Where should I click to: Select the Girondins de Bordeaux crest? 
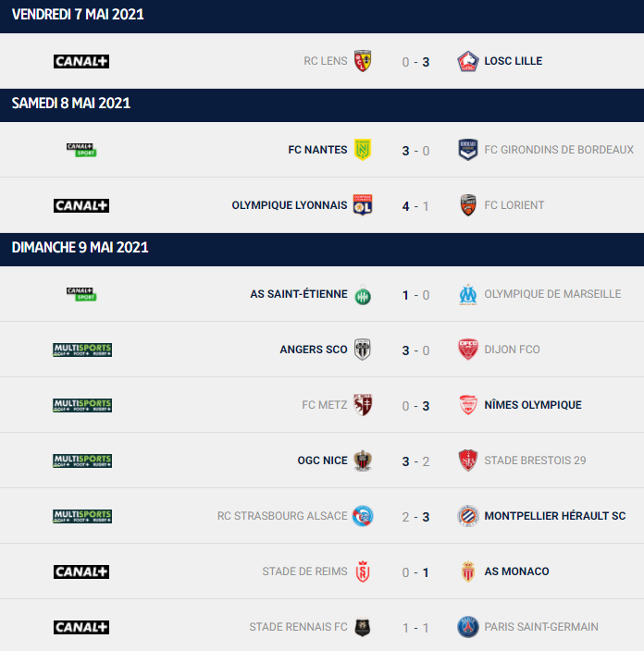pos(468,150)
